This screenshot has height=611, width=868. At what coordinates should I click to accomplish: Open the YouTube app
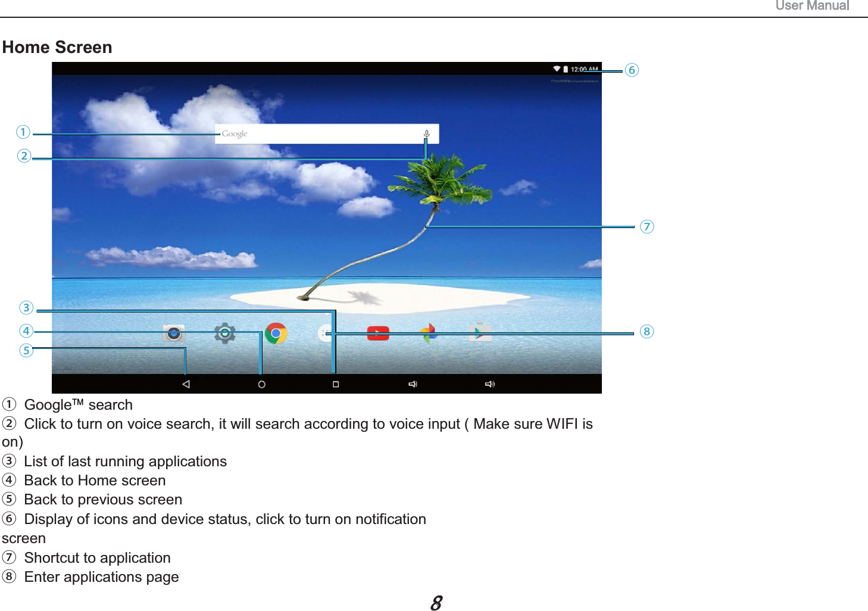click(x=378, y=333)
